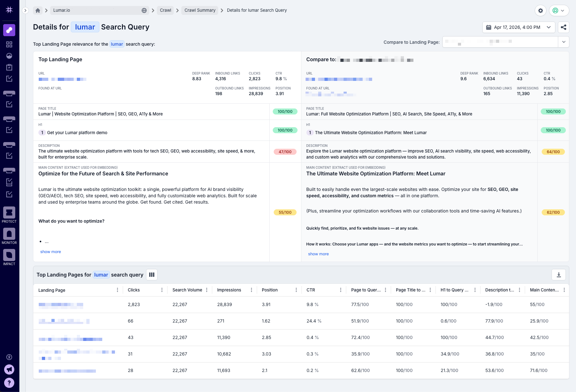Expand the sidebar with arrow toggle
This screenshot has height=392, width=576.
tap(25, 10)
